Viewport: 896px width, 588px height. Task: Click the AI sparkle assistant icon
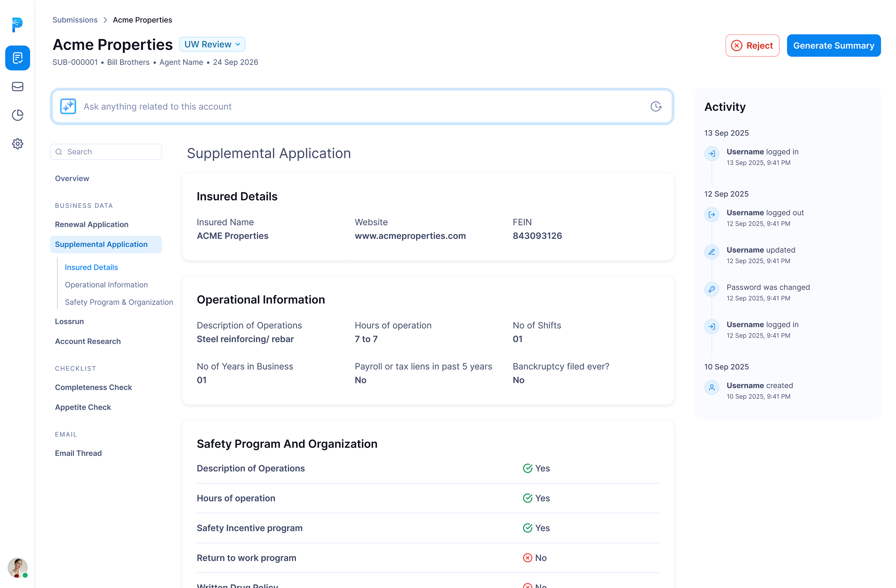[x=68, y=106]
